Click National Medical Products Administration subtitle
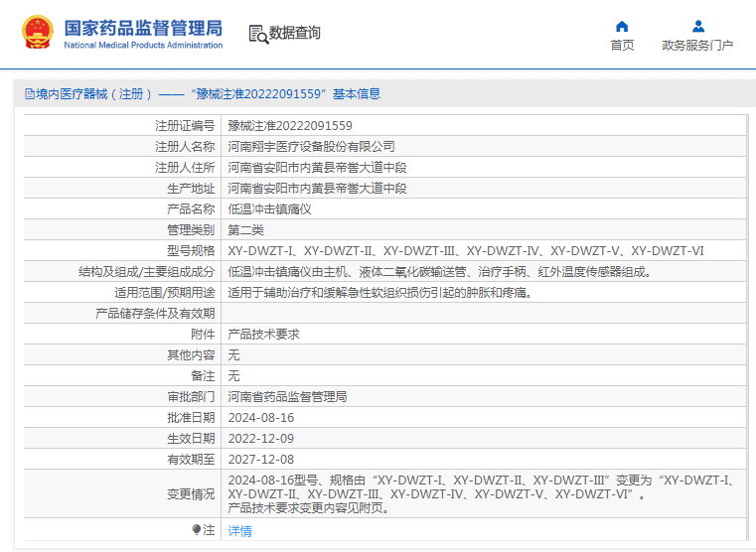Screen dimensions: 756x552 click(143, 46)
